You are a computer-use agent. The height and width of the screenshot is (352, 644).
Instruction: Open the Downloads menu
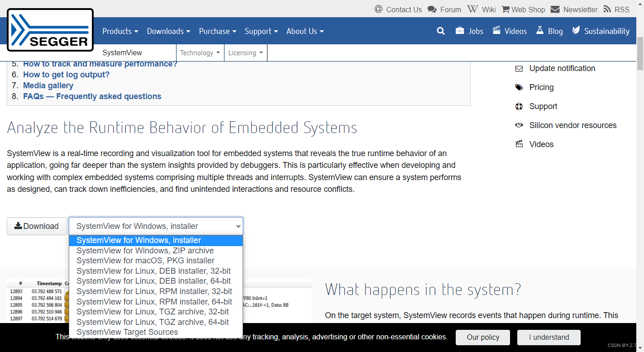tap(168, 31)
